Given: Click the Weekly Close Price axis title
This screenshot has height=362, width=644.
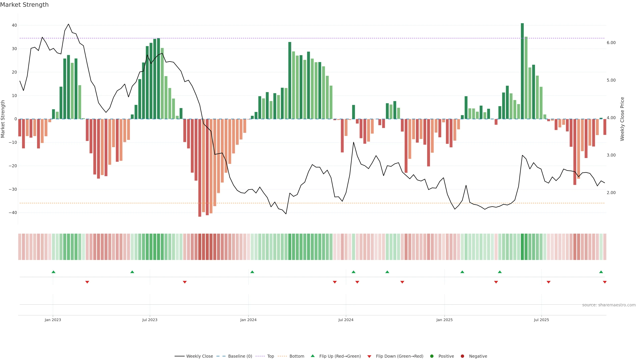Looking at the screenshot, I should coord(622,119).
